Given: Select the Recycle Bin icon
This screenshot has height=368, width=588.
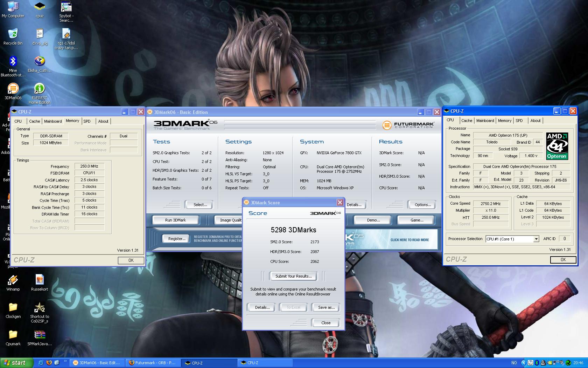Looking at the screenshot, I should [13, 37].
